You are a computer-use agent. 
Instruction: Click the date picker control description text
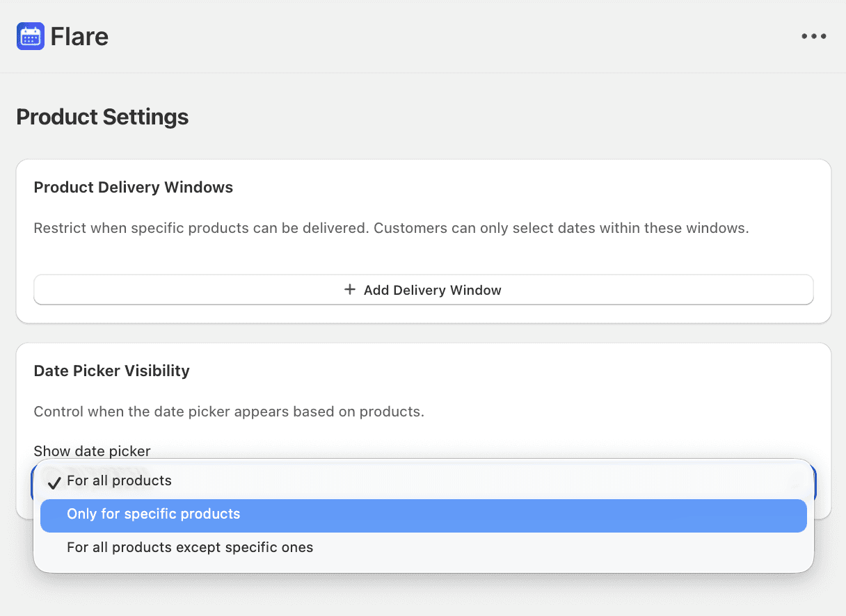(x=228, y=412)
